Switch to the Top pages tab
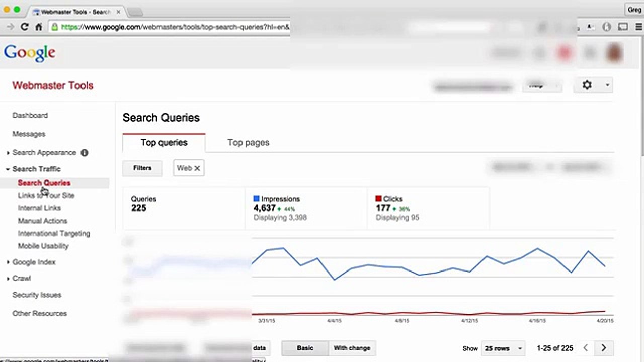 (248, 143)
